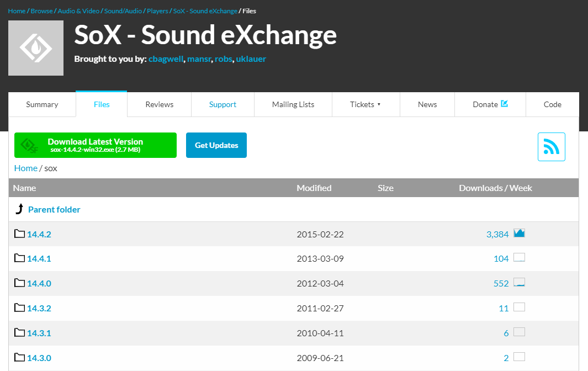Switch to the Summary tab
The height and width of the screenshot is (371, 588).
42,104
